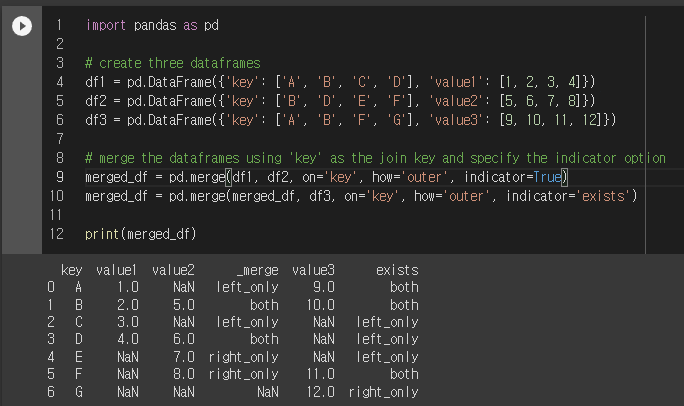Image resolution: width=684 pixels, height=406 pixels.
Task: Click value1 '1.0' in row A
Action: [128, 287]
